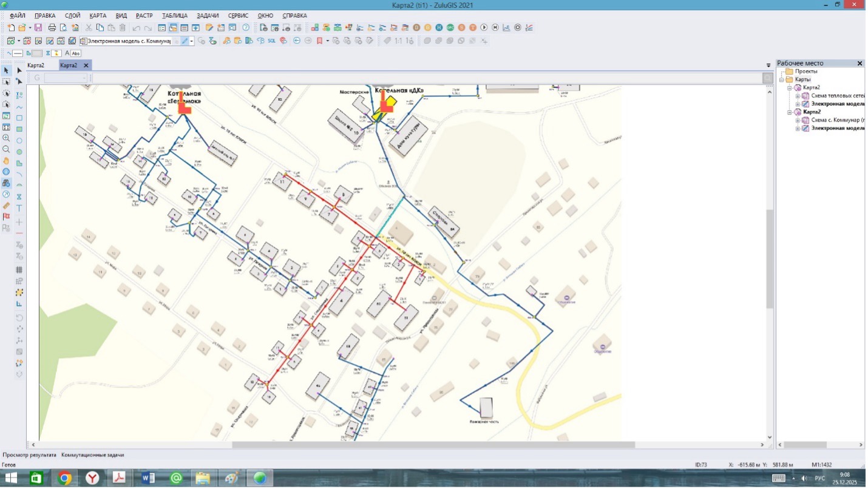The image size is (868, 489).
Task: Click the Save (floppy disk) icon
Action: (x=38, y=27)
